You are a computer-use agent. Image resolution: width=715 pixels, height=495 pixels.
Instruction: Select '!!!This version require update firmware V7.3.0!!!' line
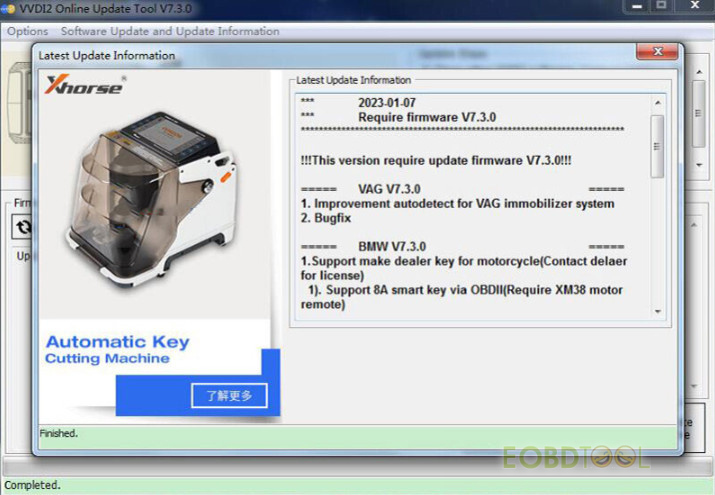click(x=436, y=160)
